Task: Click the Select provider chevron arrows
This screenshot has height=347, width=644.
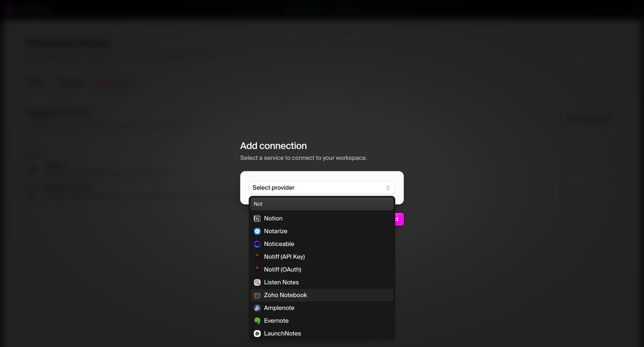Action: pyautogui.click(x=388, y=188)
